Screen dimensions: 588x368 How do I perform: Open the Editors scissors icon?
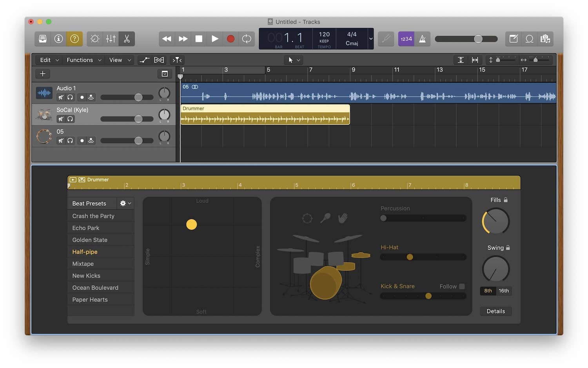(126, 38)
